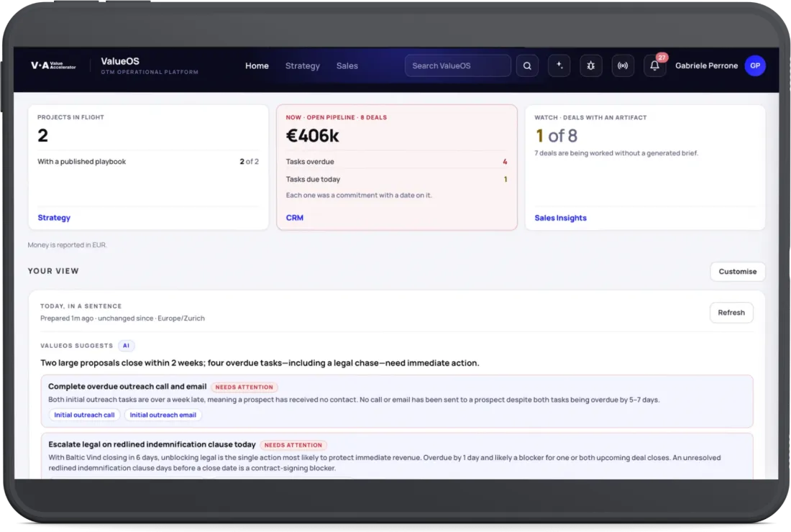Viewport: 791px width, 532px height.
Task: Click the ValueOS platform title
Action: coord(120,61)
